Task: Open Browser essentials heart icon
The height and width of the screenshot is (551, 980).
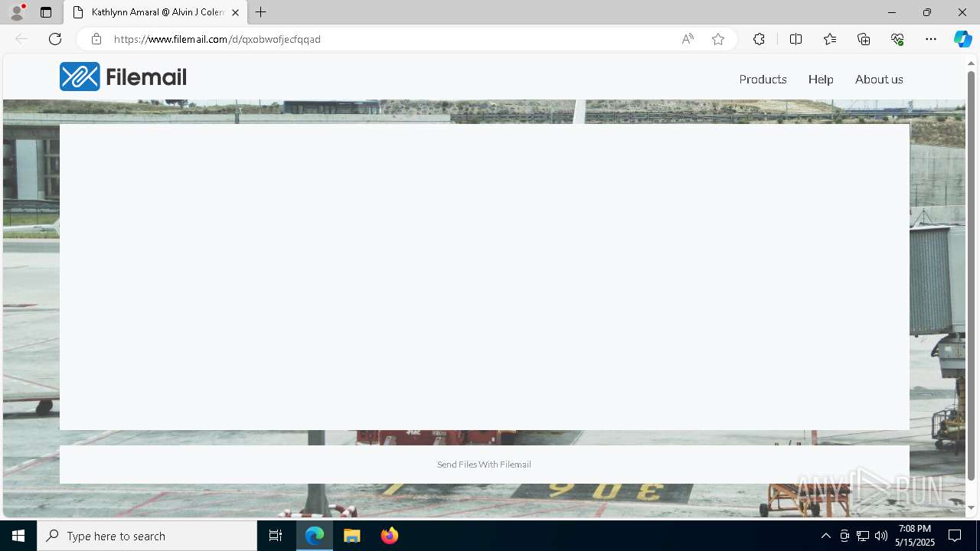Action: 897,39
